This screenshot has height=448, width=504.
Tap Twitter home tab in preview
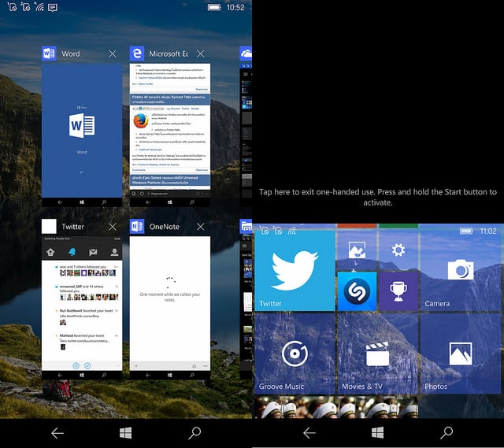tap(50, 252)
